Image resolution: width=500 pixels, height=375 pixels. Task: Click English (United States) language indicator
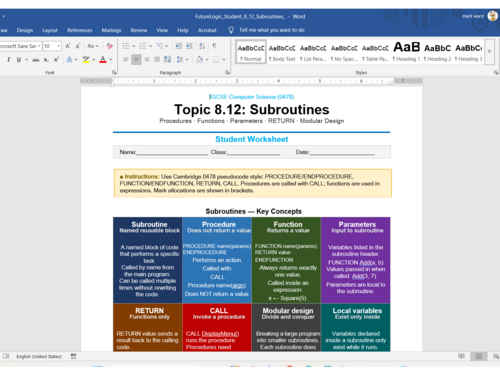(39, 356)
